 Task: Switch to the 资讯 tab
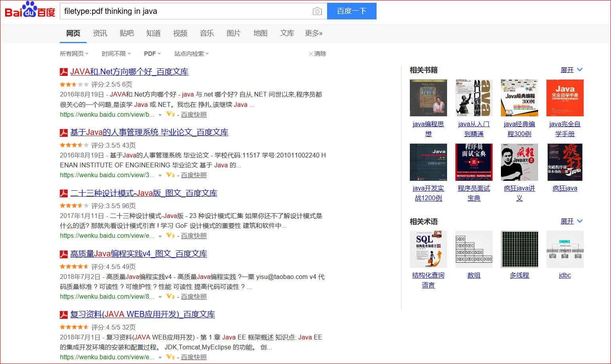(x=100, y=33)
